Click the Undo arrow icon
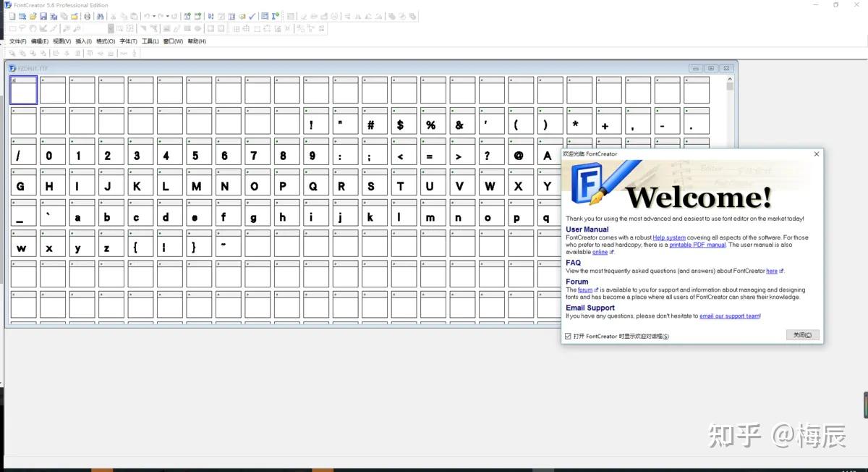Viewport: 868px width, 472px height. [147, 16]
